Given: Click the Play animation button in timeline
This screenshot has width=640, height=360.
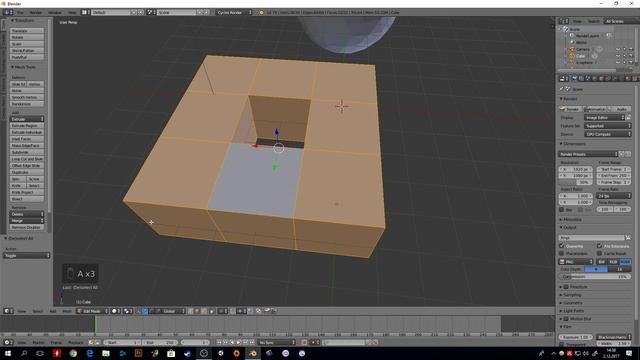Looking at the screenshot, I should point(239,342).
